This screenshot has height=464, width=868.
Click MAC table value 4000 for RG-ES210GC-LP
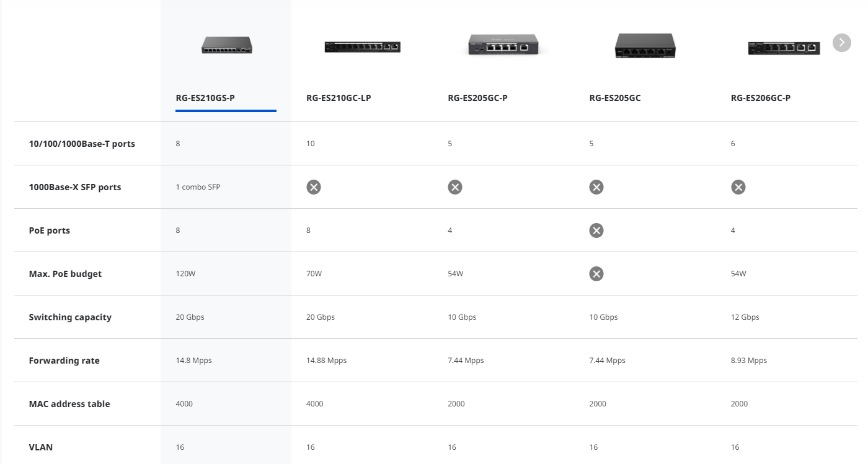coord(315,404)
